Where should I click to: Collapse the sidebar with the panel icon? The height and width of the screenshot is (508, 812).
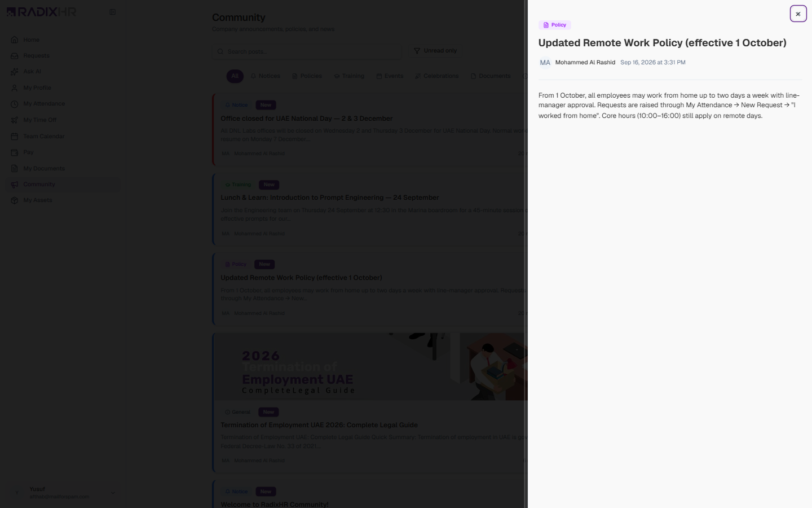[x=113, y=12]
